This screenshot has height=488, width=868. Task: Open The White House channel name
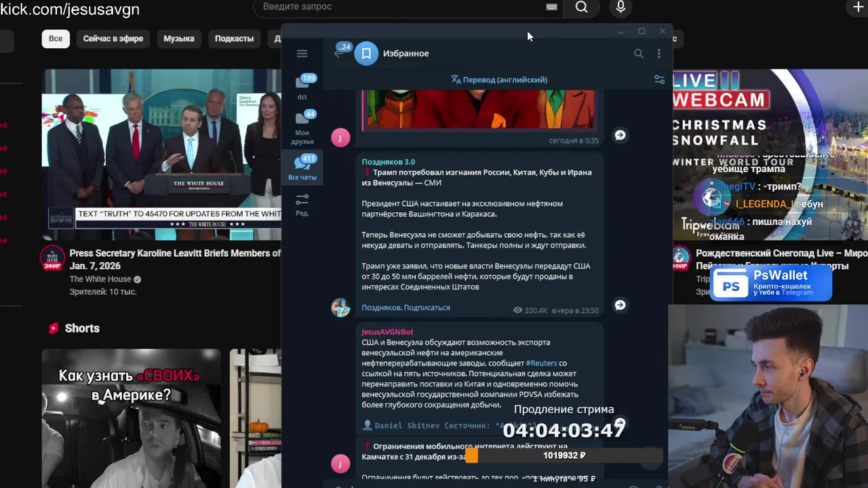[x=100, y=279]
